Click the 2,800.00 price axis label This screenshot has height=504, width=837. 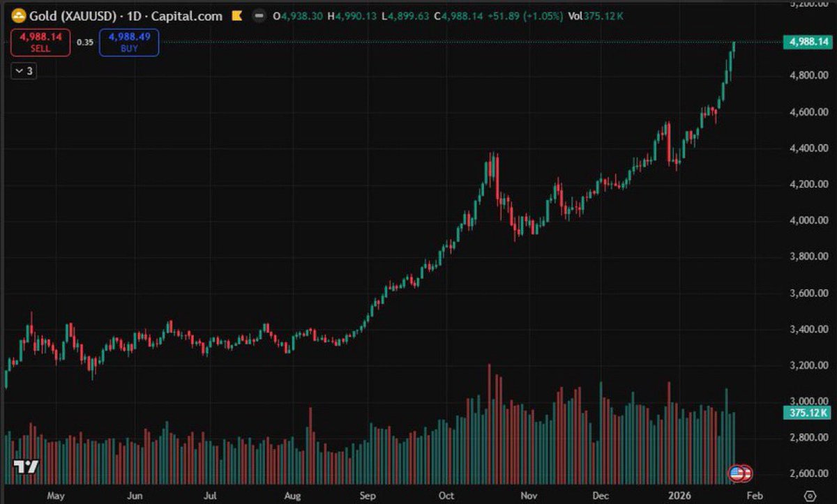coord(809,438)
